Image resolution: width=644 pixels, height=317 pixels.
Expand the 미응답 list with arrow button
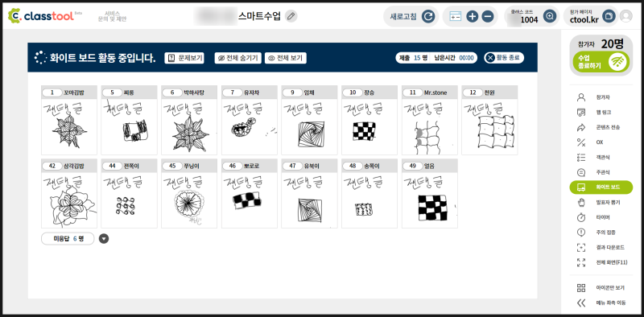[104, 239]
